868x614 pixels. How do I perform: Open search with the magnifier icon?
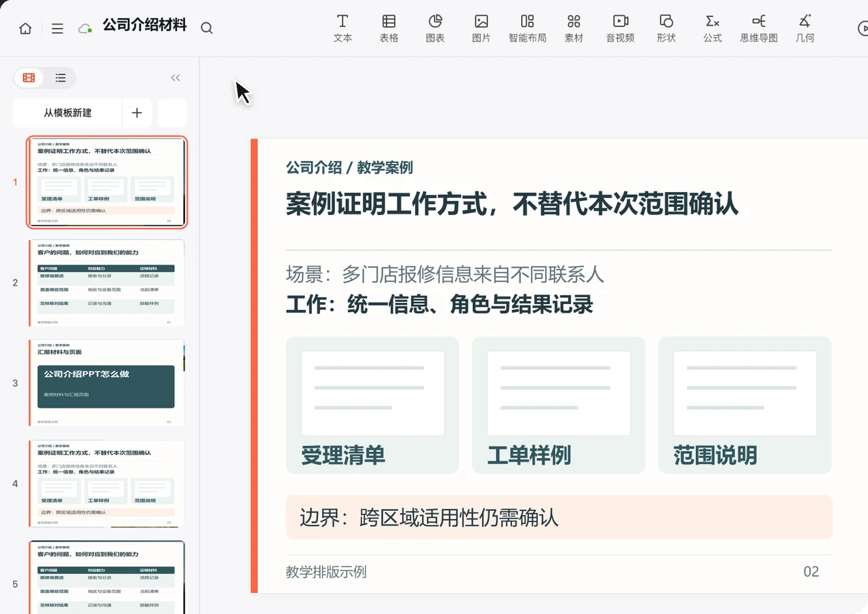207,28
